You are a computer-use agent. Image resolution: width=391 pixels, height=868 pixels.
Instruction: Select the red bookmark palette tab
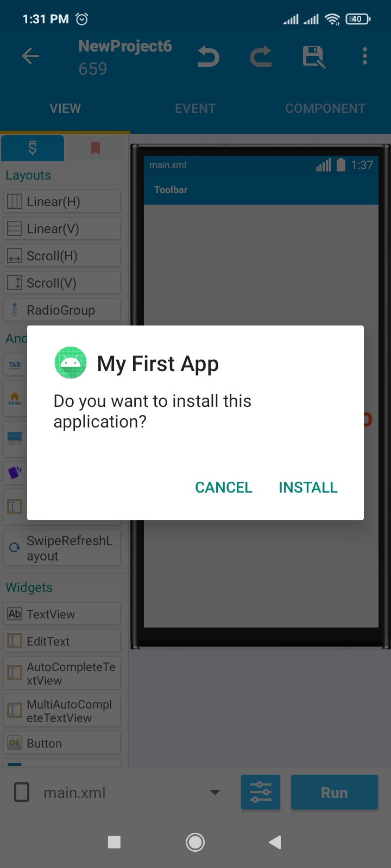[96, 148]
